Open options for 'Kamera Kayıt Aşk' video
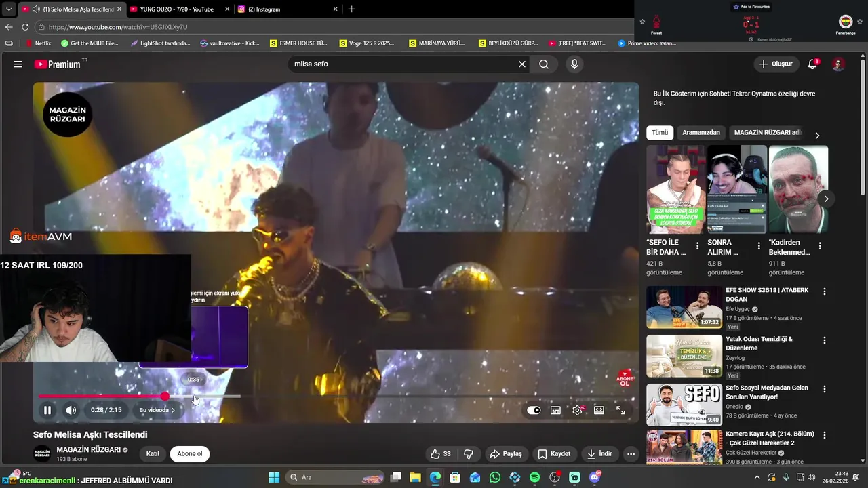The height and width of the screenshot is (488, 868). click(x=825, y=435)
